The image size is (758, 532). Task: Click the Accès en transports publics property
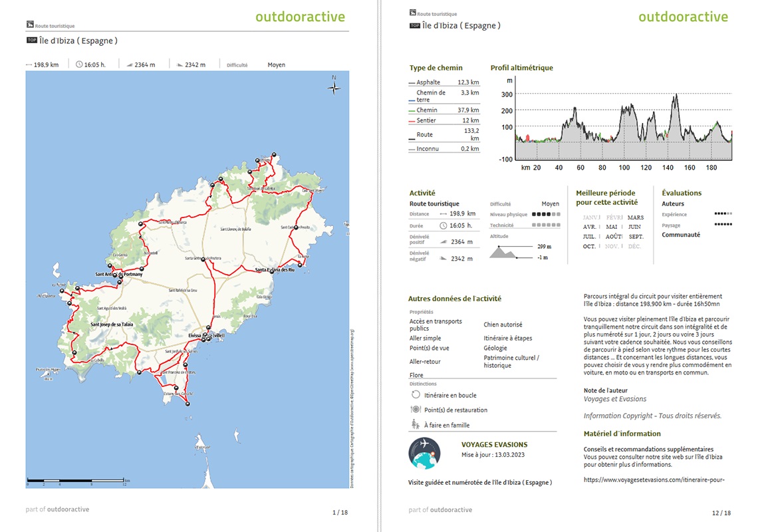pyautogui.click(x=436, y=325)
